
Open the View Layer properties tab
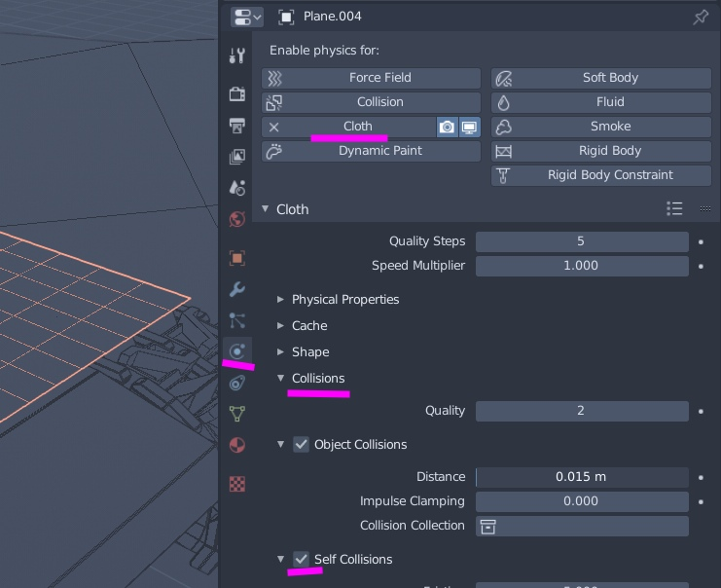coord(237,157)
